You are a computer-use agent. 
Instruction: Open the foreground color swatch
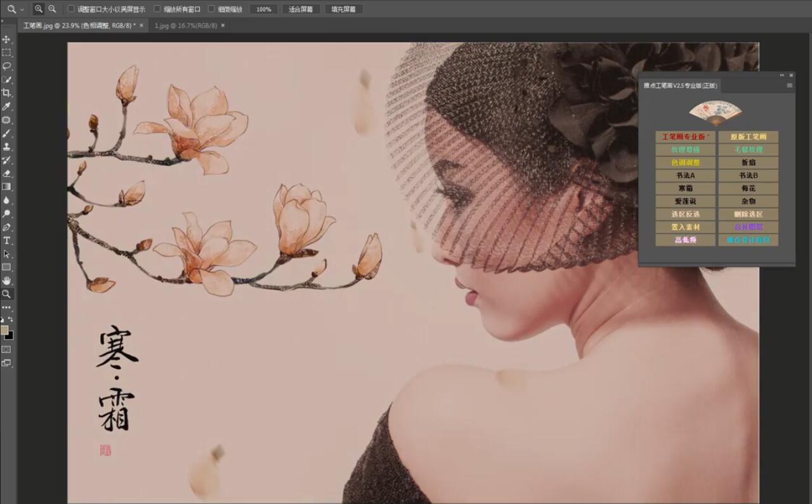pos(4,330)
